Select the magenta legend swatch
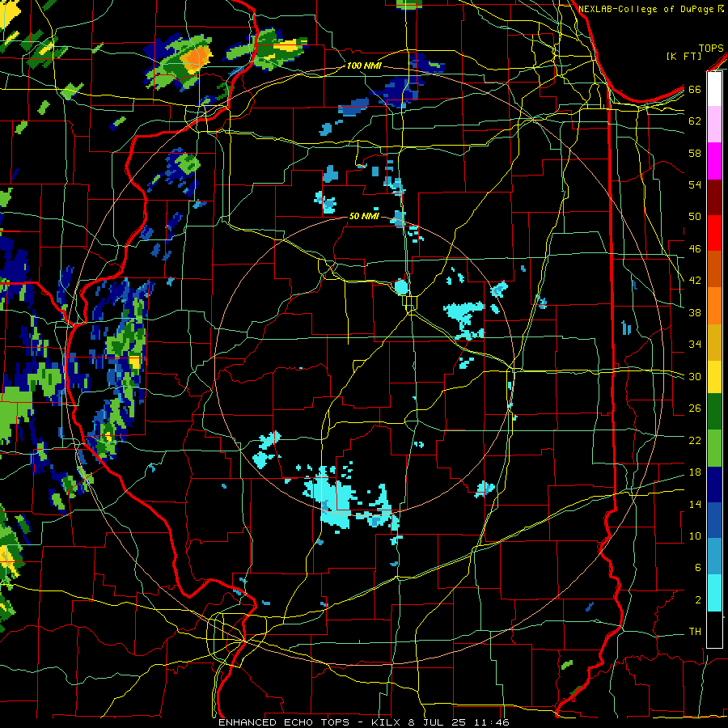728x728 pixels. coord(714,161)
